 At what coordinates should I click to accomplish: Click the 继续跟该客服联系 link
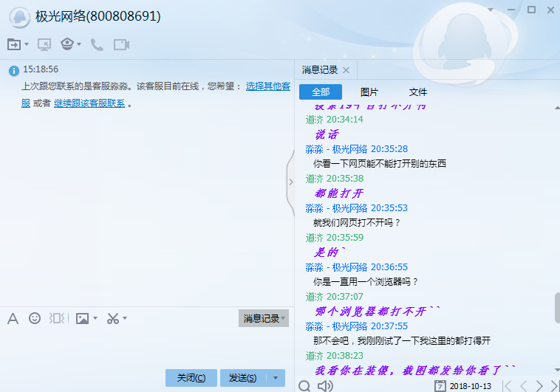tap(89, 103)
